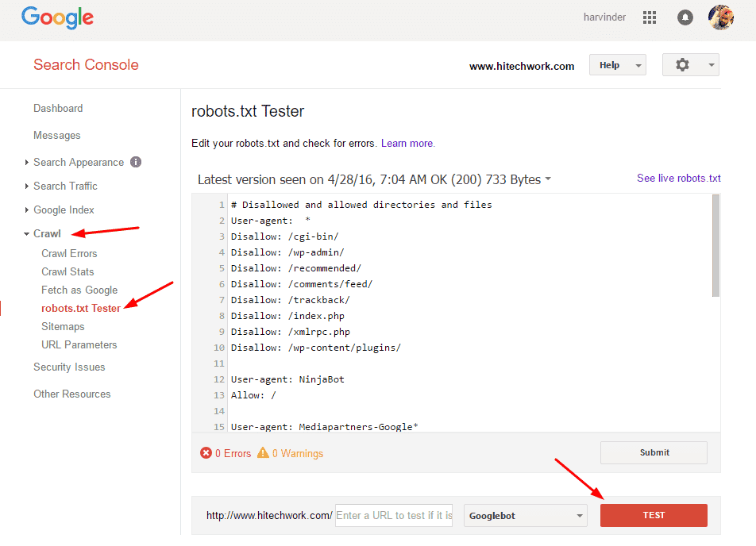Click the 'http://www.hitechwork.com/' URL prefix
Screen dimensions: 756x546
[269, 516]
